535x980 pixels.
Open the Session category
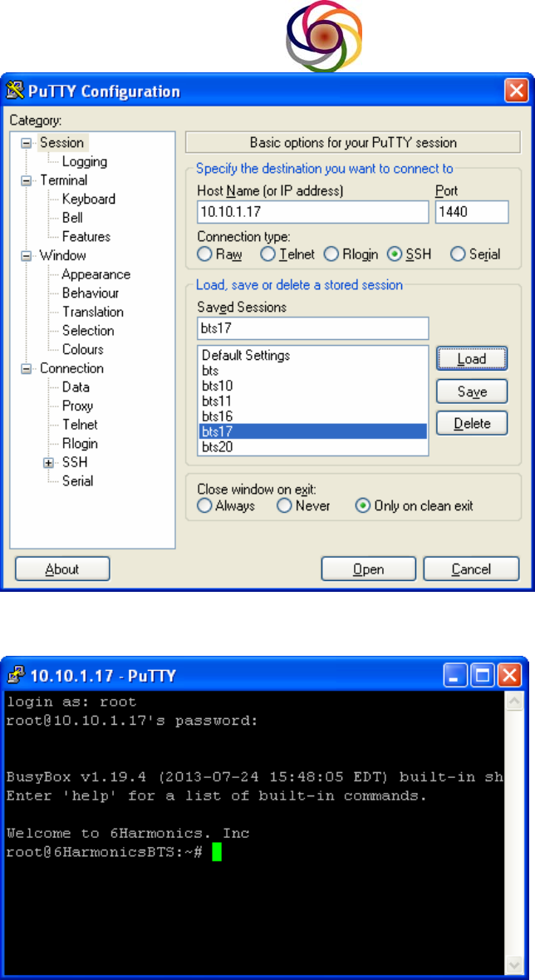[61, 142]
